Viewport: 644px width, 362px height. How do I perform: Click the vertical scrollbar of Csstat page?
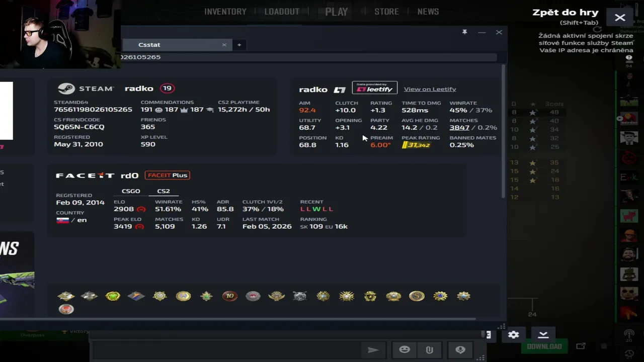[x=503, y=131]
